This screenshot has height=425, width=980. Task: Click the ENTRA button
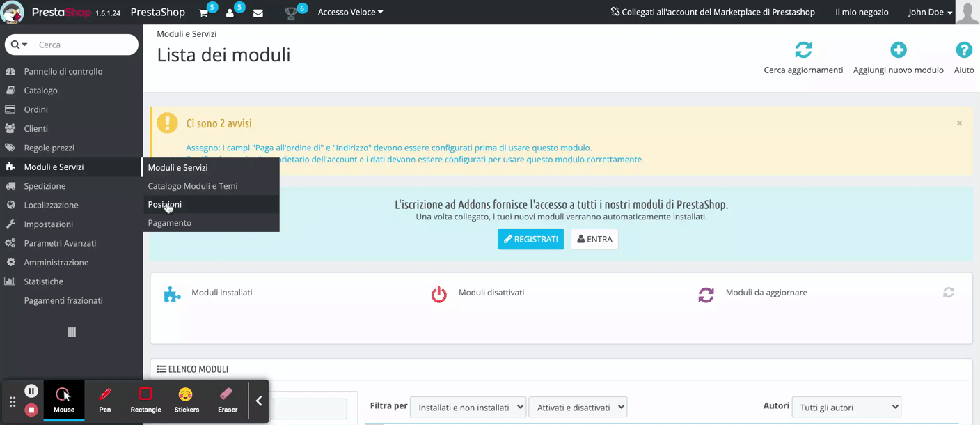[x=594, y=239]
